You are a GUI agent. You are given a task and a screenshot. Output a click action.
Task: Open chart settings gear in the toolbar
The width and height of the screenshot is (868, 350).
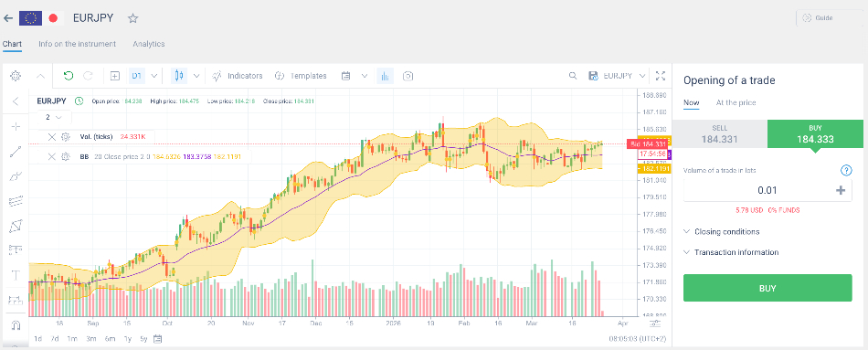coord(16,76)
